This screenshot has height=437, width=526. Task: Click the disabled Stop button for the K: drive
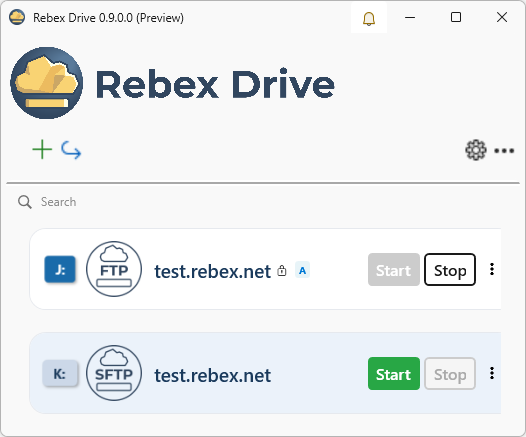coord(450,374)
